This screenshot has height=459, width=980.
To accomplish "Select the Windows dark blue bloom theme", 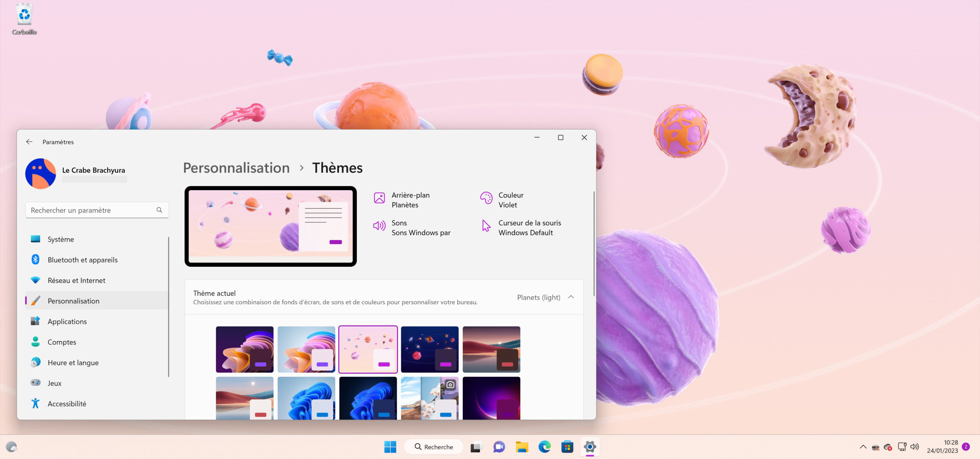I will click(368, 398).
